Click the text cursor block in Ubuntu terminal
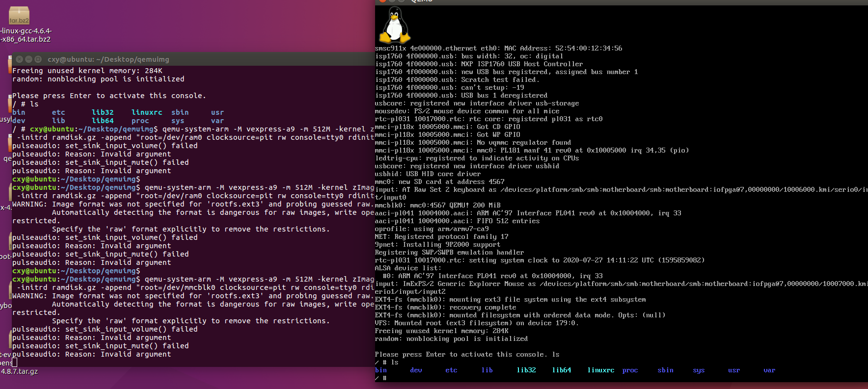 (15, 363)
